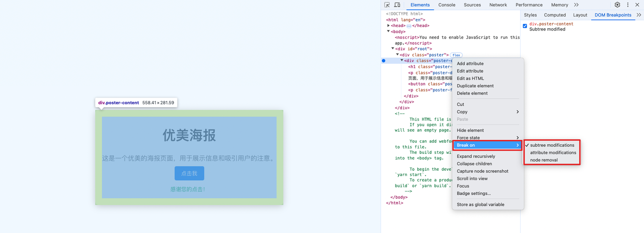644x233 pixels.
Task: Choose Delete element from context menu
Action: point(472,93)
